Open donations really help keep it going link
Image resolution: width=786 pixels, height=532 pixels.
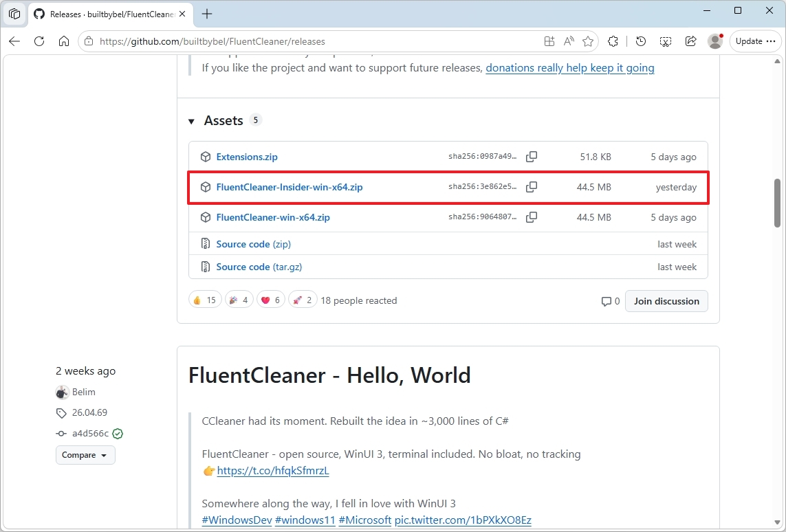pos(570,67)
